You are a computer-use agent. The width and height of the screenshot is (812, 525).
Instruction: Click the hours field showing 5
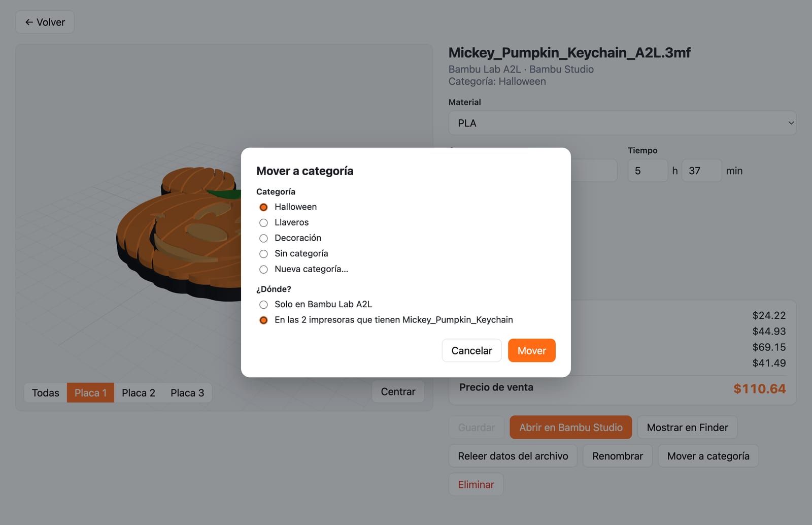(x=648, y=171)
